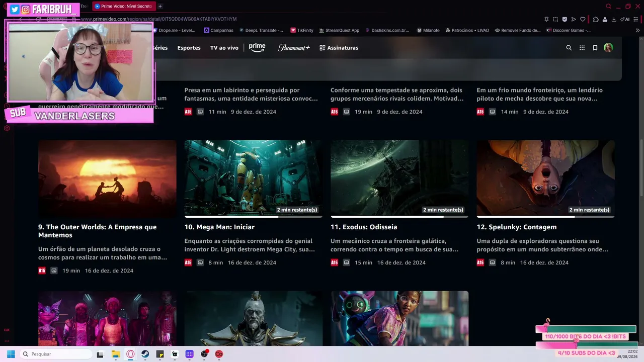Open the StreamQuest App bookmark
Image resolution: width=644 pixels, height=362 pixels.
tap(339, 30)
